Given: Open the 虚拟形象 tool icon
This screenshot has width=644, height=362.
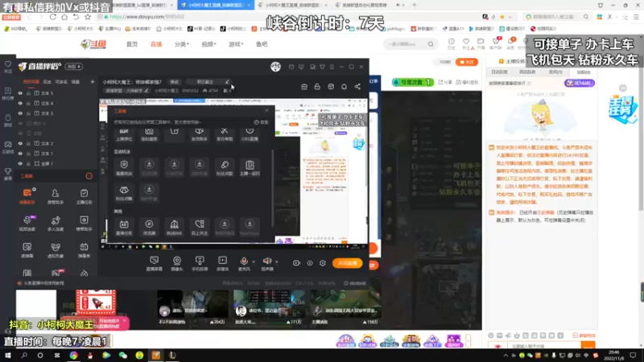Looking at the screenshot, I should [x=56, y=249].
